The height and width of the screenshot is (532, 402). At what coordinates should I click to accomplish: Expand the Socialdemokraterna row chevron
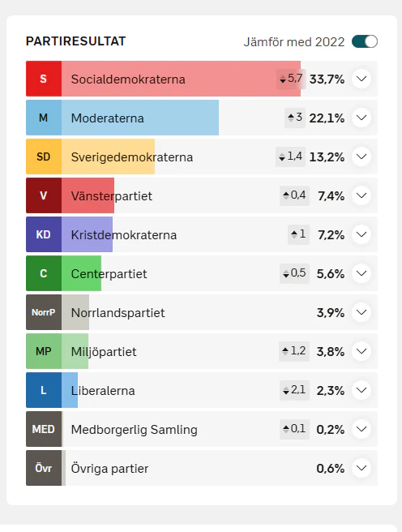361,79
